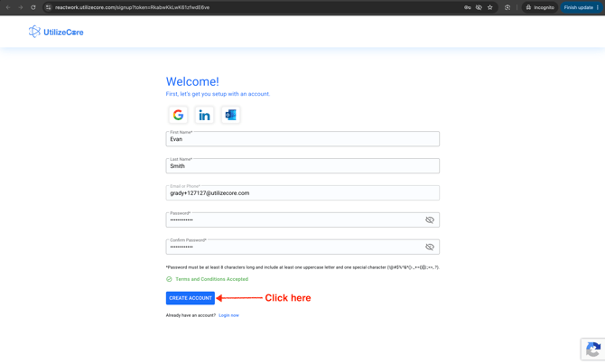The height and width of the screenshot is (364, 605).
Task: Show the Password field characters
Action: coord(430,220)
